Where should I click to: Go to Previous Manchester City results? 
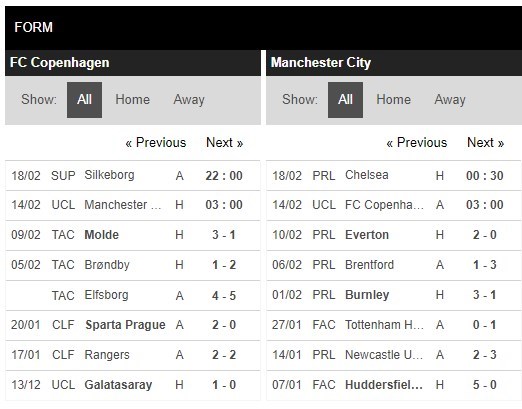click(x=417, y=143)
